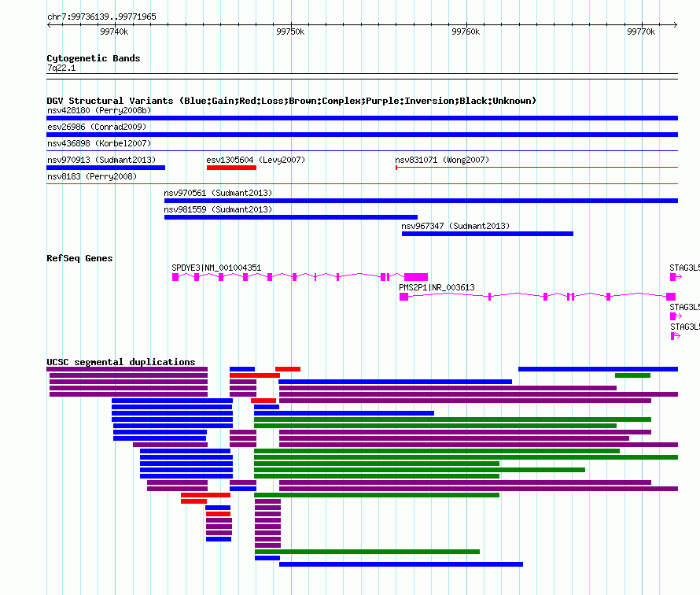Select the blue bar under nsv981559
Viewport: 700px width, 595px height.
tap(291, 217)
